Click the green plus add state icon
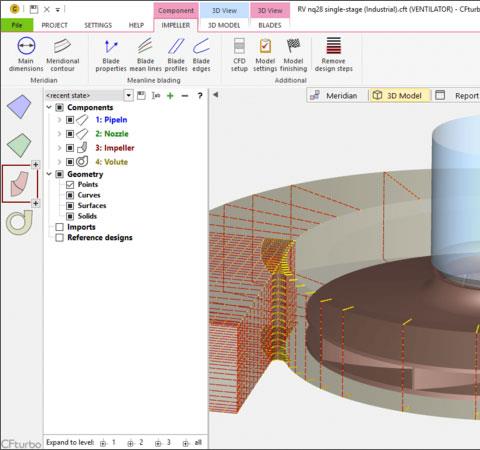 pos(170,96)
